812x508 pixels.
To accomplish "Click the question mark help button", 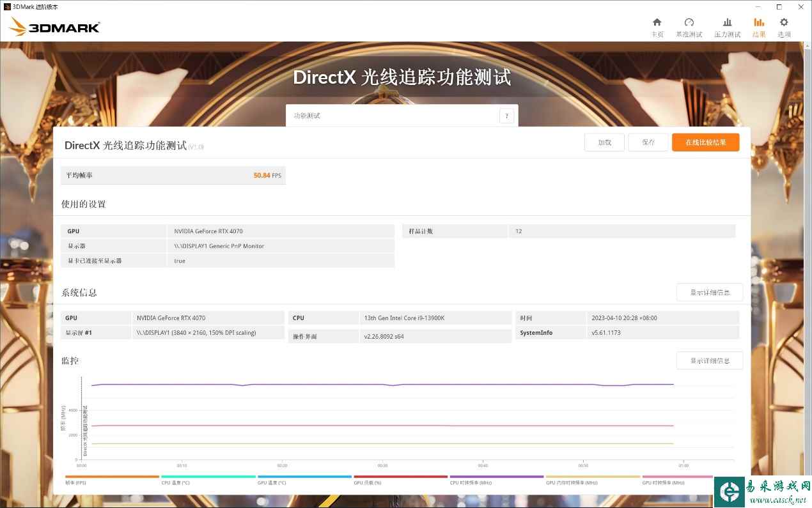I will [x=506, y=116].
